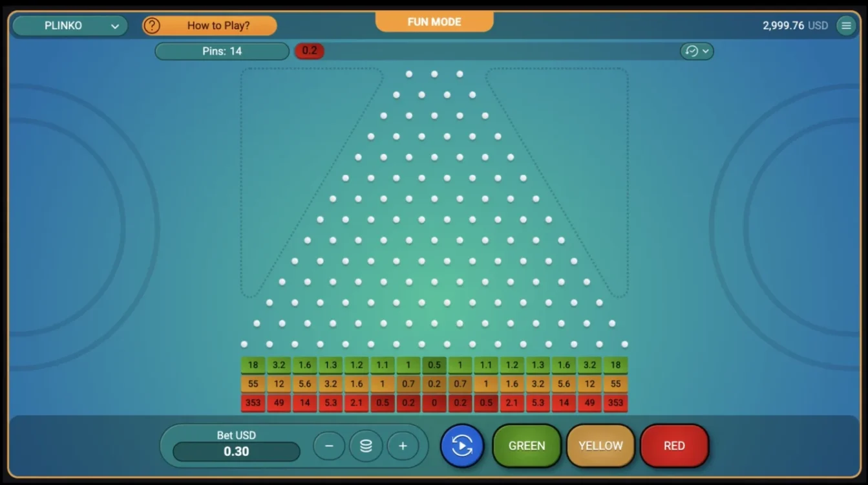
Task: Click the Bet USD amount field
Action: click(237, 451)
